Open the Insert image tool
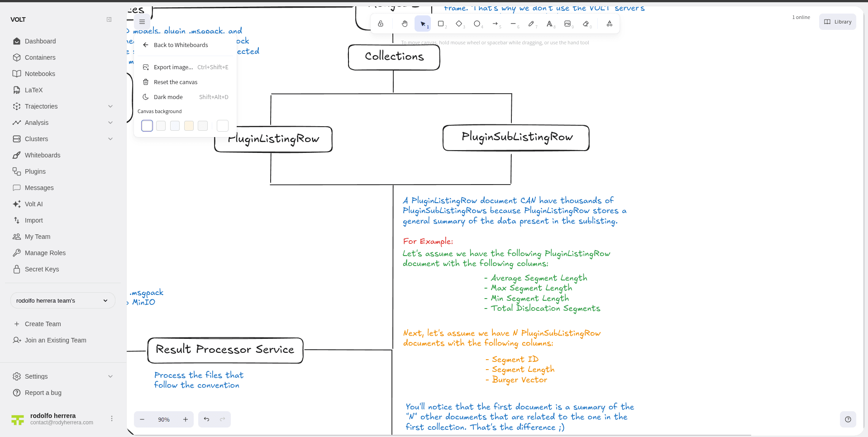The height and width of the screenshot is (437, 868). pyautogui.click(x=568, y=24)
